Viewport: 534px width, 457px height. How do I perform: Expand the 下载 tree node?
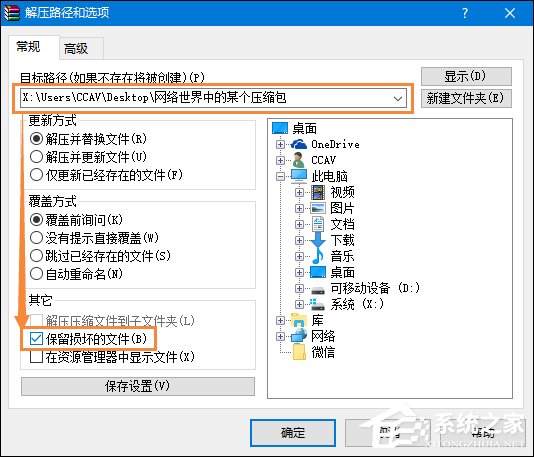point(299,240)
